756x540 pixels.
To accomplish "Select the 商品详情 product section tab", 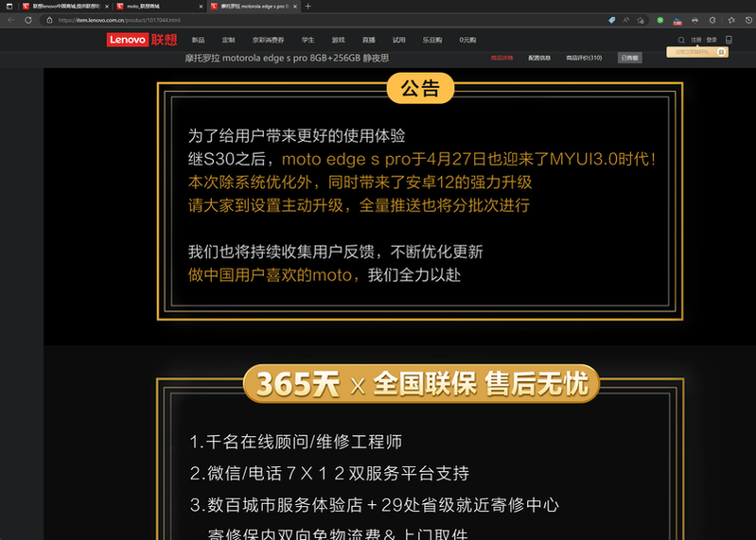I will pos(501,58).
